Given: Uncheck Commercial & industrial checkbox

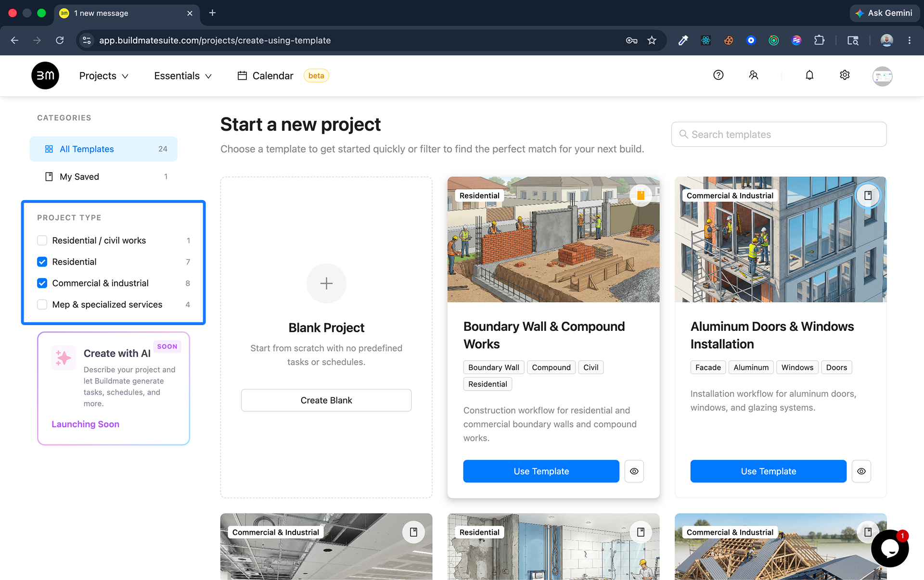Looking at the screenshot, I should 42,283.
